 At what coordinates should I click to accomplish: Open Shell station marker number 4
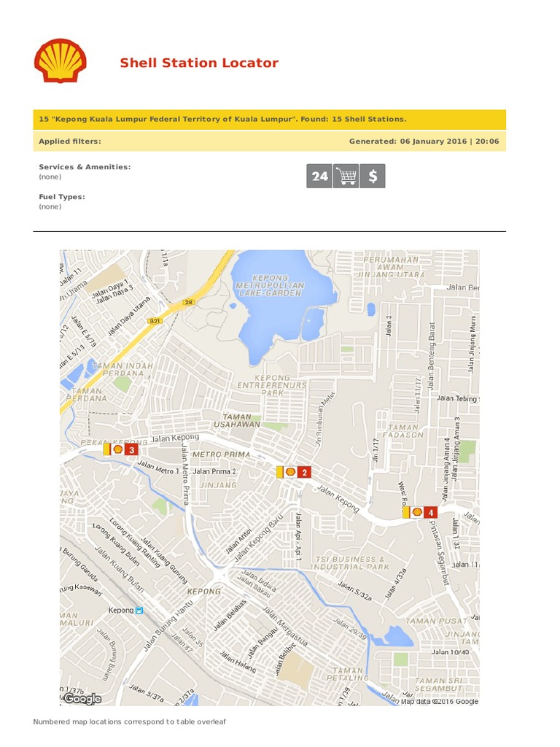click(x=420, y=513)
